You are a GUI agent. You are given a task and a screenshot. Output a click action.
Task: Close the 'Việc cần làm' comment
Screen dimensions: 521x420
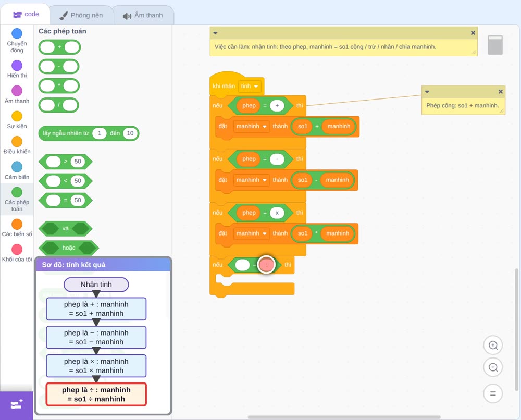[473, 33]
